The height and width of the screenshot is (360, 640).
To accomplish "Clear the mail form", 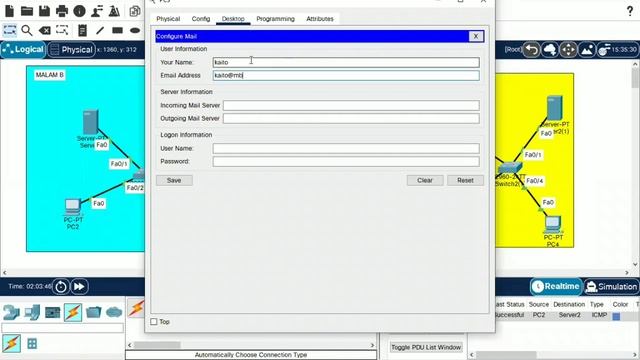I will tap(425, 180).
